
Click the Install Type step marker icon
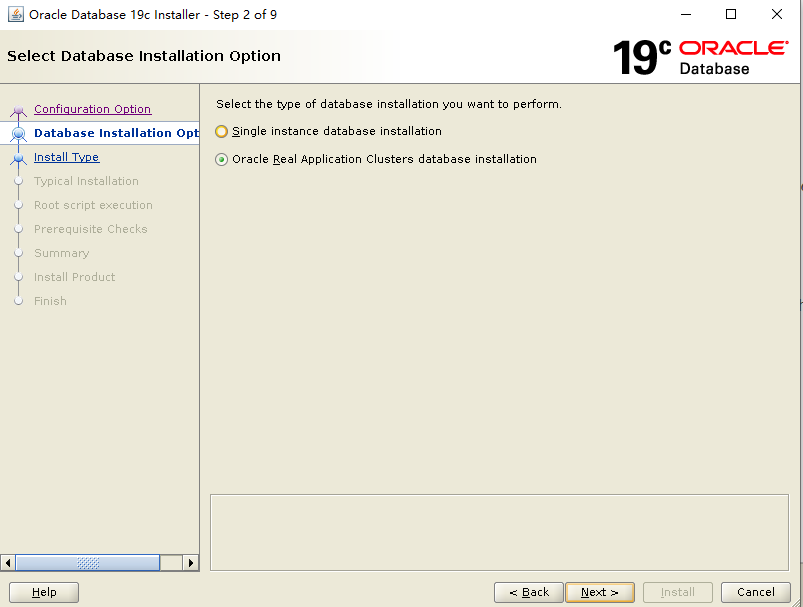pos(18,157)
